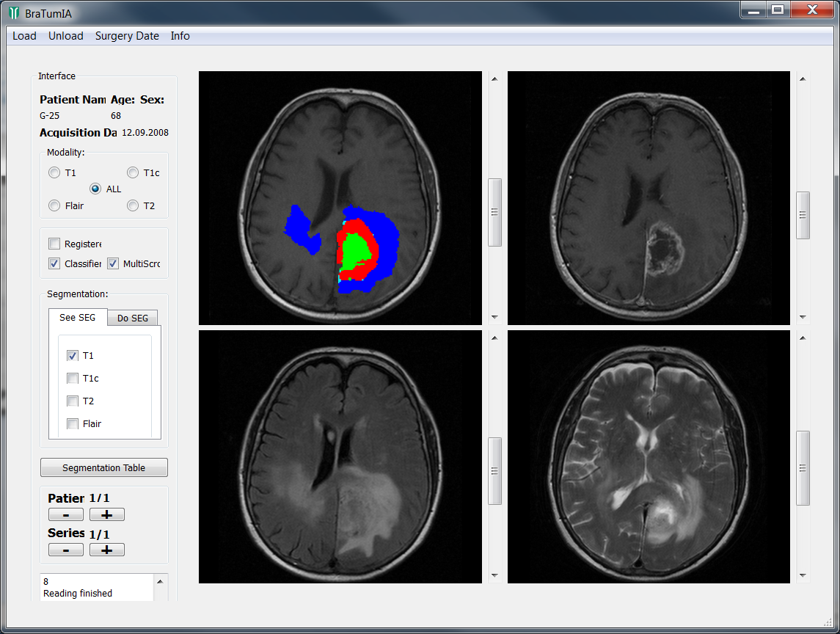Open the Load menu
The image size is (840, 634).
pyautogui.click(x=24, y=36)
